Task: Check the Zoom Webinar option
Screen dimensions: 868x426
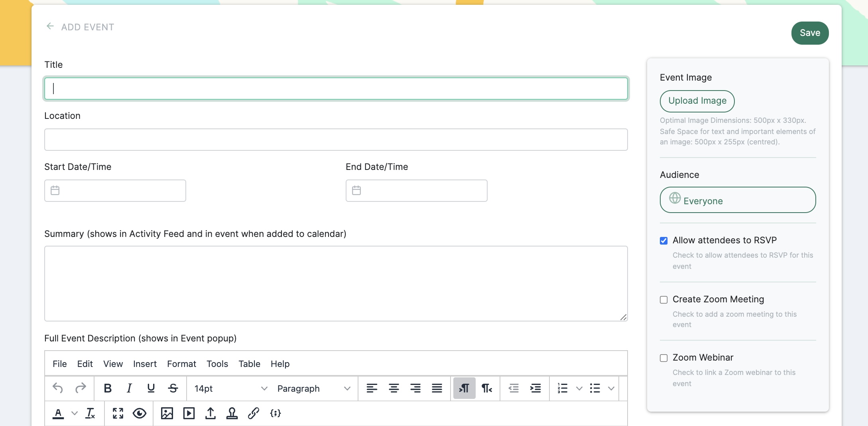Action: click(x=664, y=358)
